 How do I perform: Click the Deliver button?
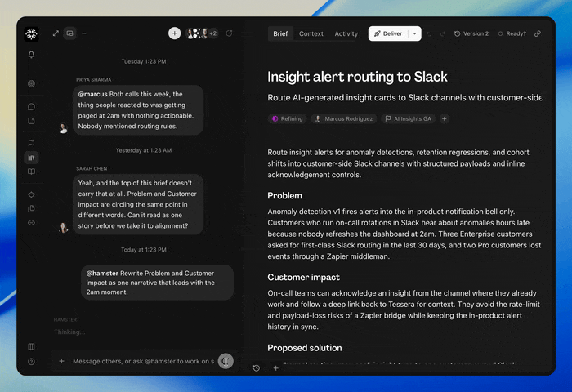388,33
